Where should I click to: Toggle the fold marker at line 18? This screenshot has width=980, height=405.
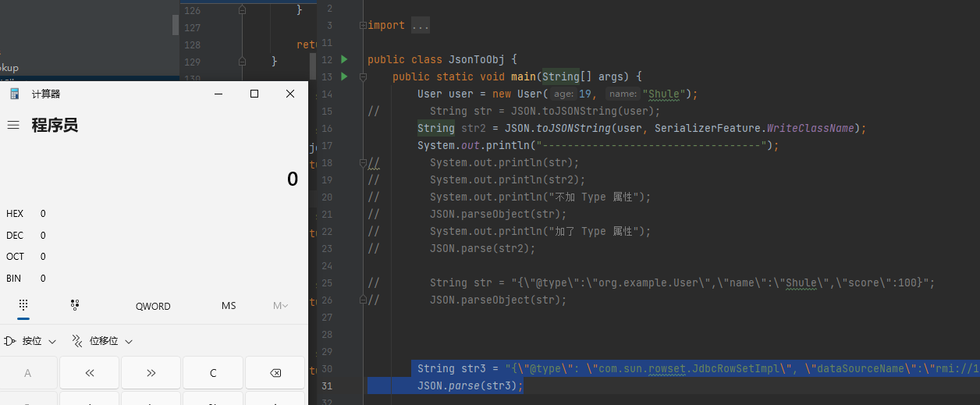point(363,162)
